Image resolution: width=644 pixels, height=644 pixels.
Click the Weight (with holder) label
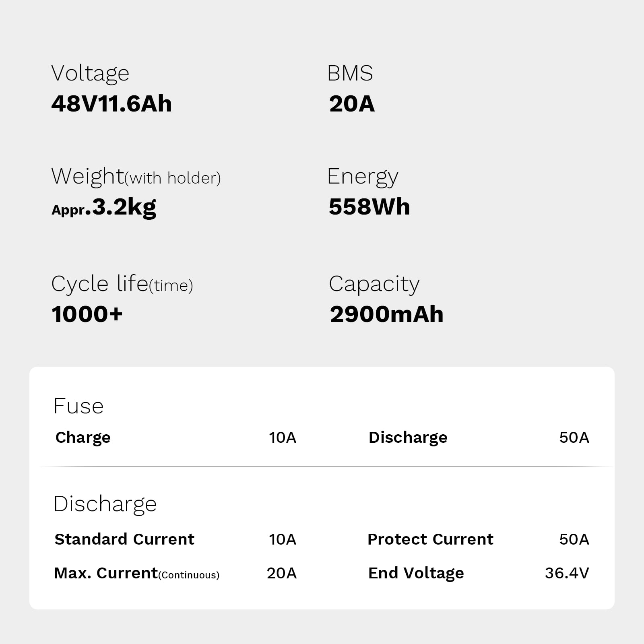click(x=136, y=177)
